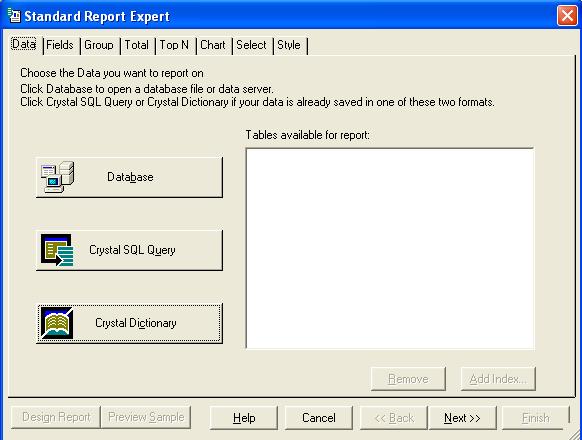Close the Standard Report Expert dialog

(567, 16)
